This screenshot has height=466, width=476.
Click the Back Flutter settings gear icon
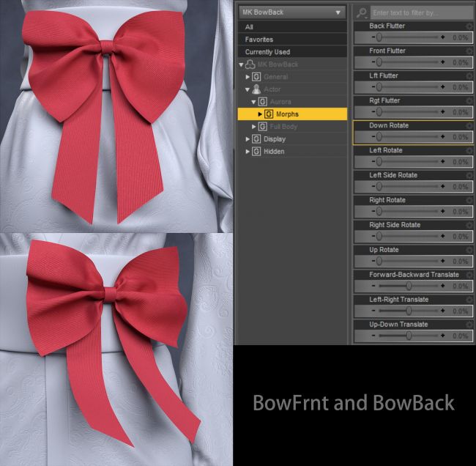(x=469, y=26)
